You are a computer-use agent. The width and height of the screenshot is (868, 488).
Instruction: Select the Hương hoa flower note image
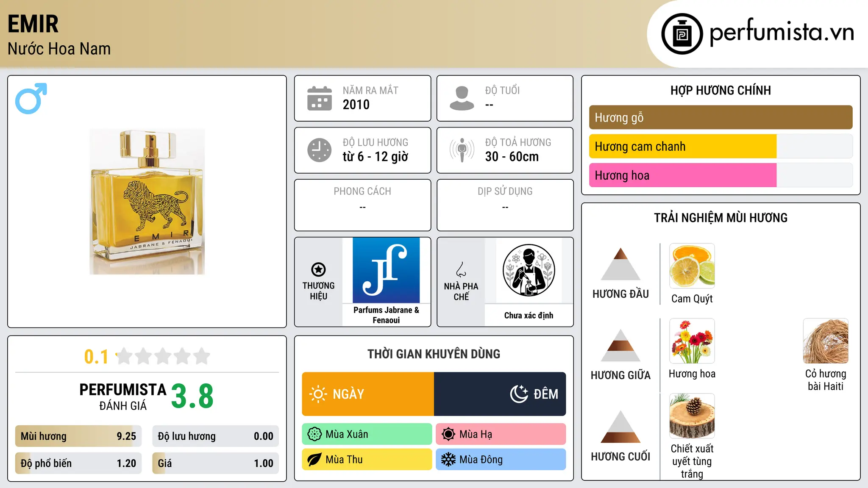click(x=692, y=341)
